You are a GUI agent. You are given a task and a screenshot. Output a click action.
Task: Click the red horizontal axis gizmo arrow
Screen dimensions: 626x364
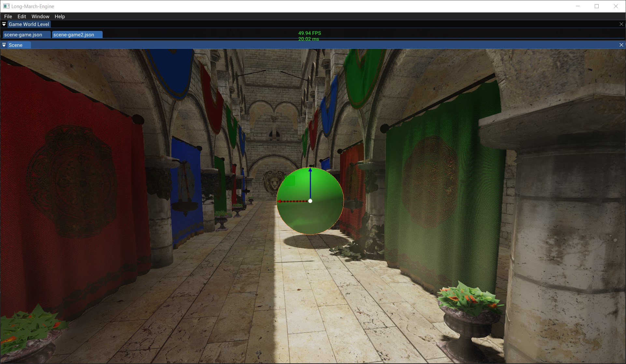pyautogui.click(x=292, y=201)
